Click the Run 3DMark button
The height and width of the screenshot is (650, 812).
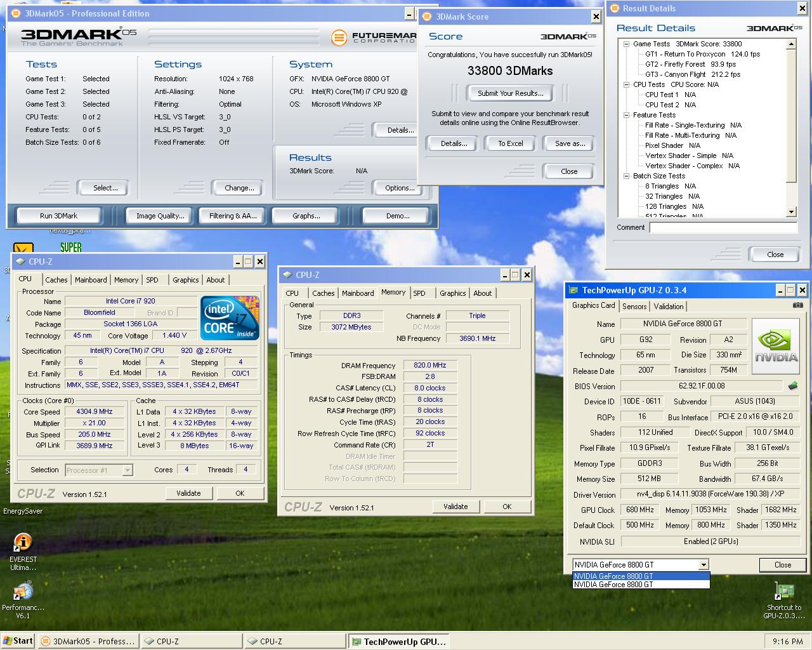click(58, 216)
